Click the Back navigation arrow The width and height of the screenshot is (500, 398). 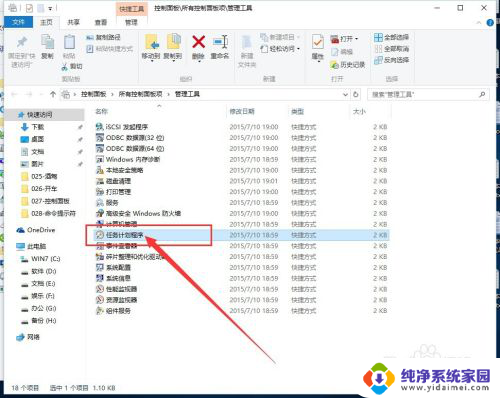point(14,95)
